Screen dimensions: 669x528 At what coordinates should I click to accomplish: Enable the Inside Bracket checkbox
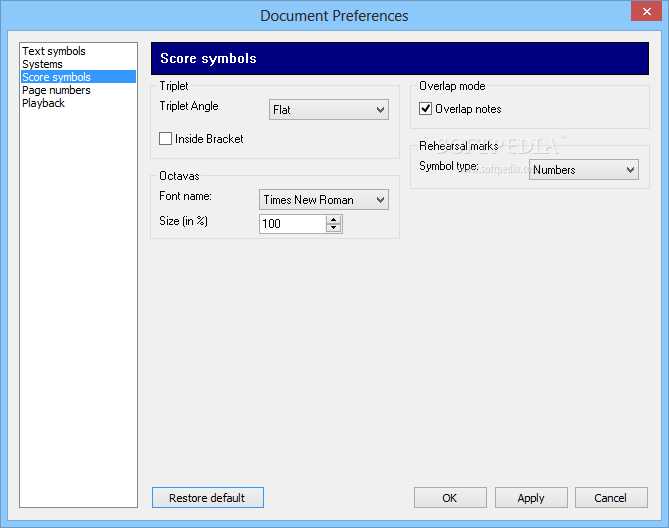point(166,139)
